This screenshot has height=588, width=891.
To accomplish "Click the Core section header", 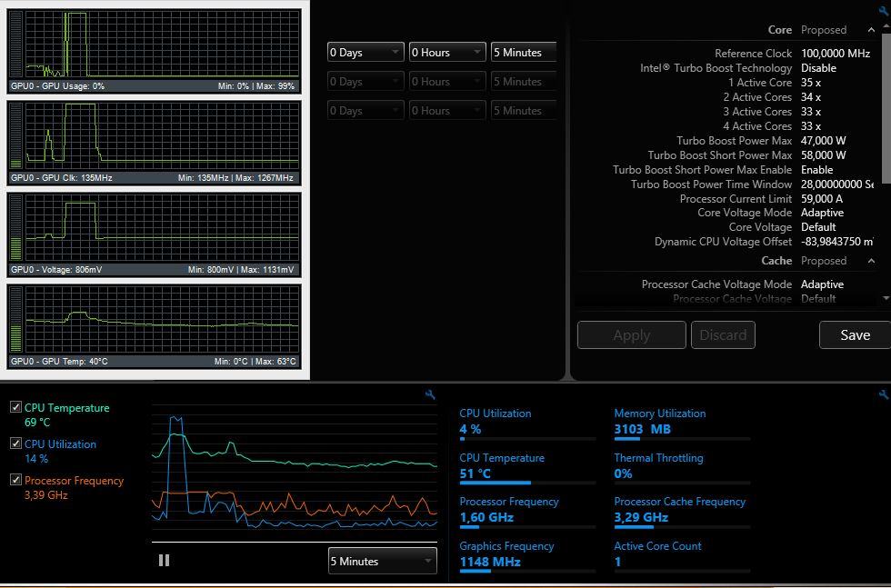I will click(x=780, y=30).
